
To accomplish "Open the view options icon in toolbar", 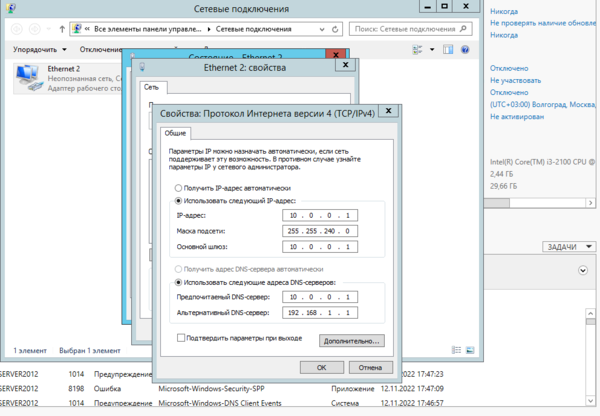I will (x=417, y=49).
